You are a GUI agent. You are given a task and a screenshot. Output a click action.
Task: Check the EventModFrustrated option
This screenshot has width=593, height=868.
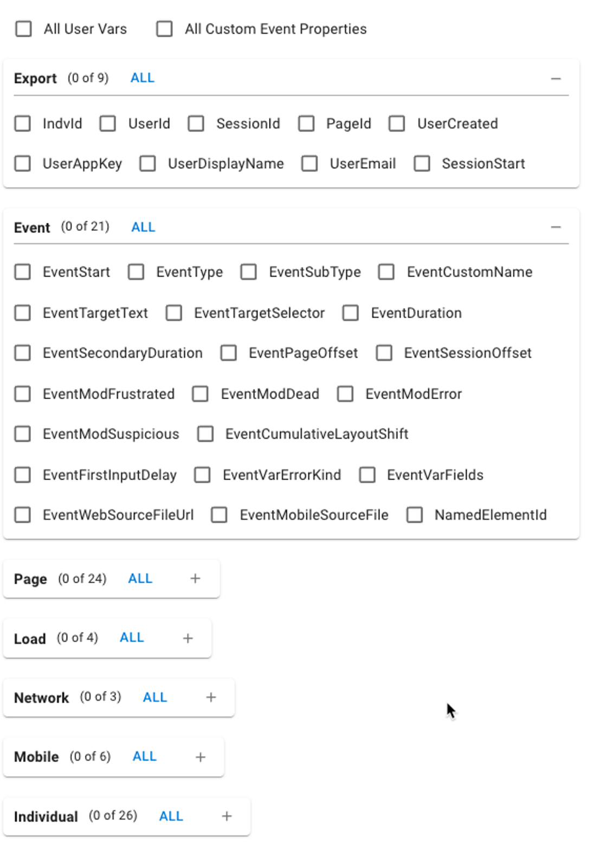pos(23,394)
